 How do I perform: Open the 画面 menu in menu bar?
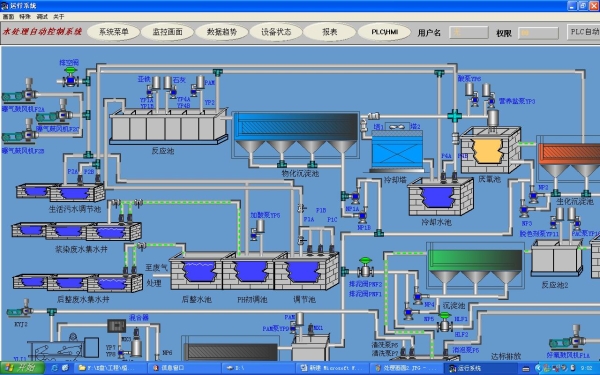pos(8,16)
